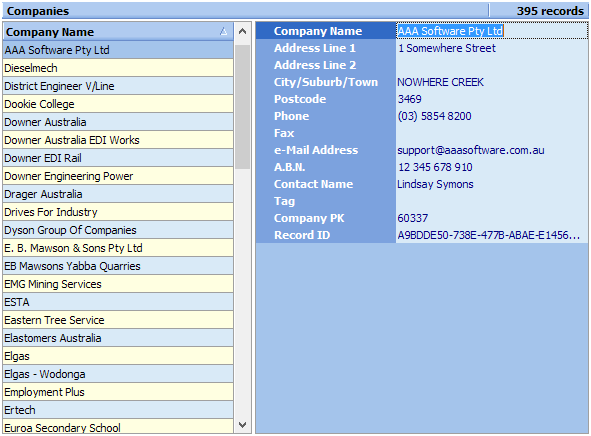
Task: Click the Company PK value 60337
Action: (x=492, y=218)
